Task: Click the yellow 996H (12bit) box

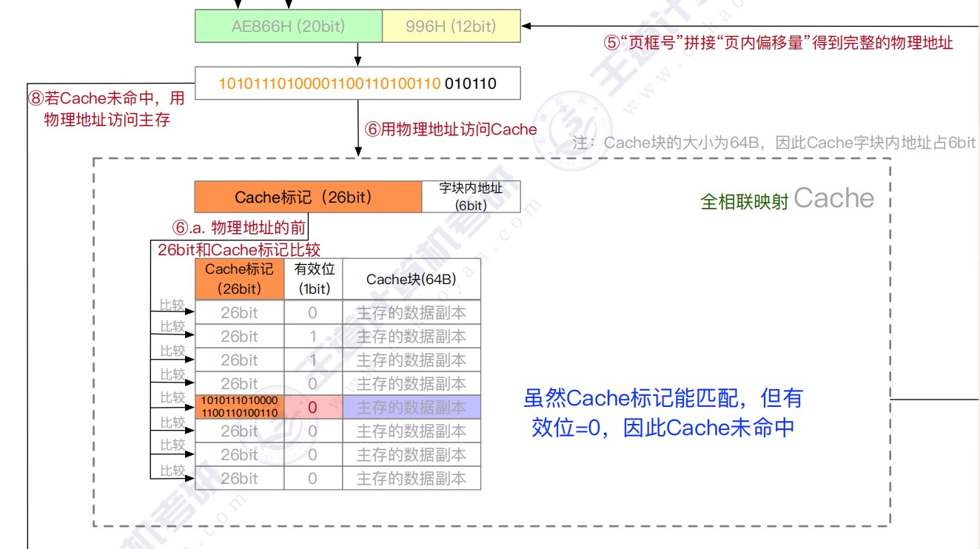Action: click(x=451, y=26)
